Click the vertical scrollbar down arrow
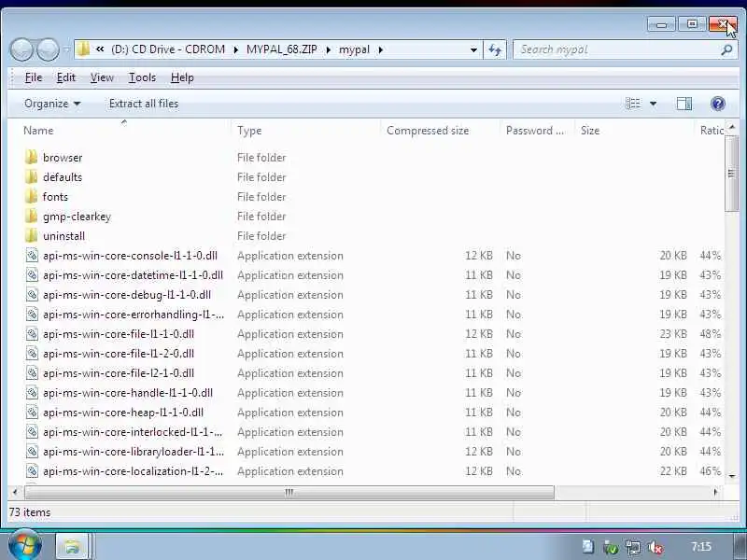 (731, 475)
